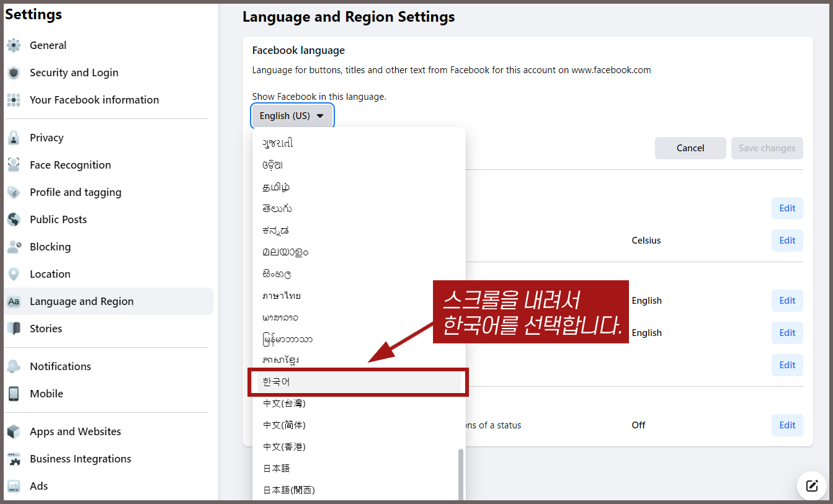Open Public Posts settings
833x504 pixels.
coord(109,219)
